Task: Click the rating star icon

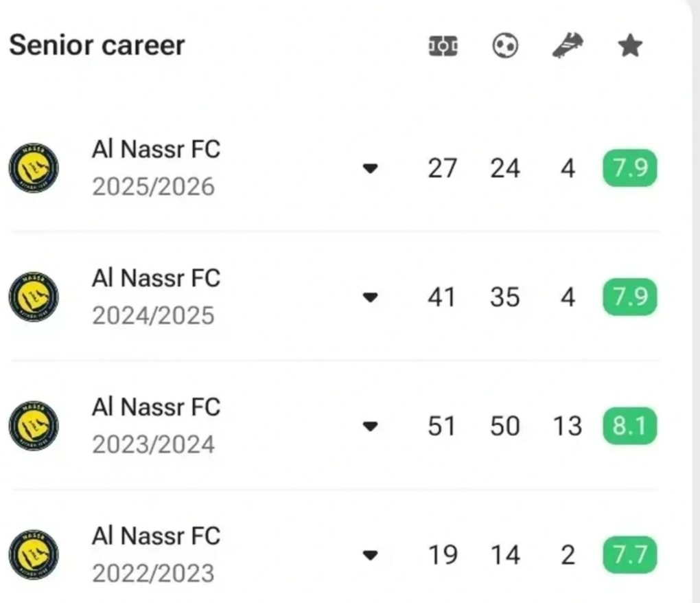Action: coord(629,47)
